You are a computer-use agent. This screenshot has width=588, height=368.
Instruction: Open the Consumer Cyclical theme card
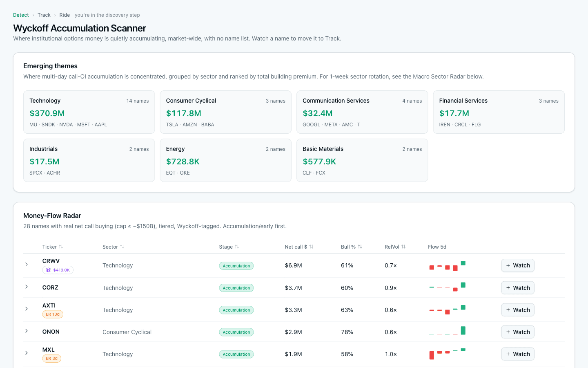coord(226,112)
